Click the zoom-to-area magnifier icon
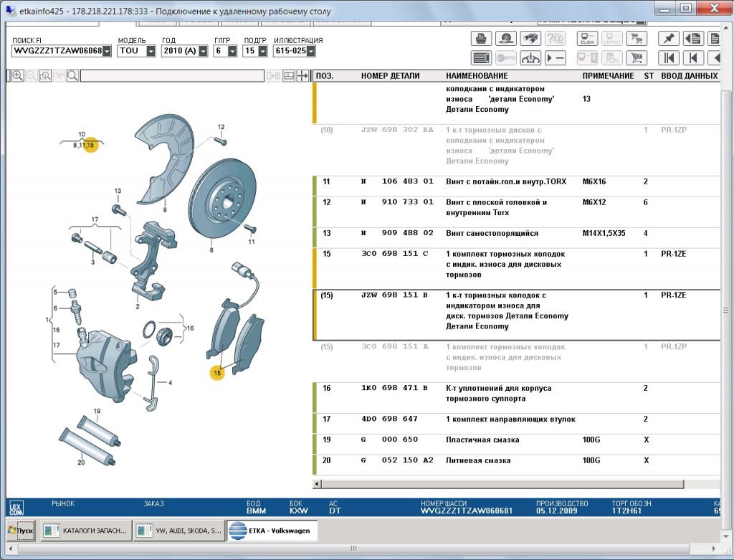The image size is (734, 560). click(x=45, y=76)
